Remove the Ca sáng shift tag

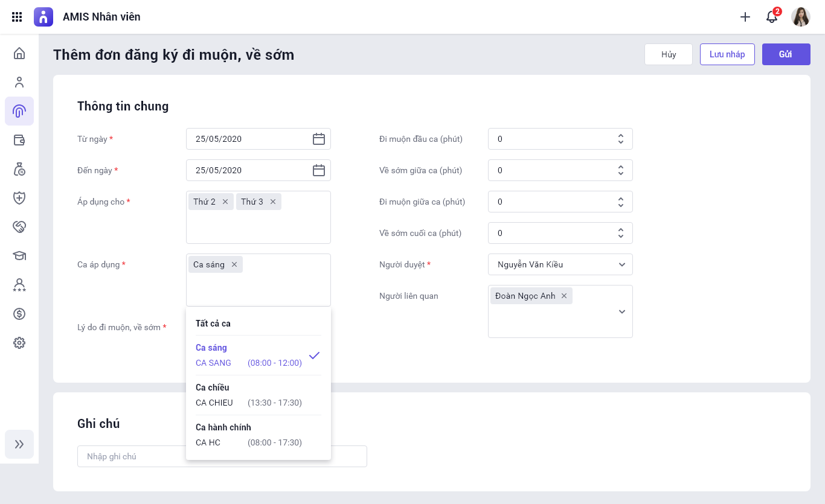(234, 264)
